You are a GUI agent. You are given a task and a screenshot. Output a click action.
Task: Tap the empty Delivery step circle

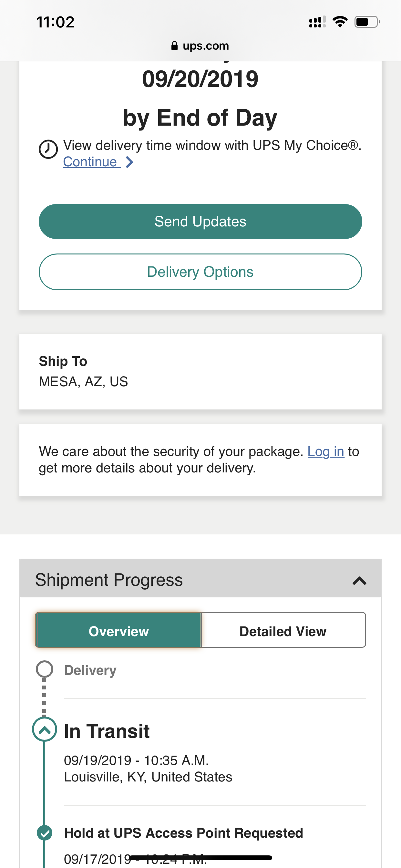pyautogui.click(x=45, y=669)
